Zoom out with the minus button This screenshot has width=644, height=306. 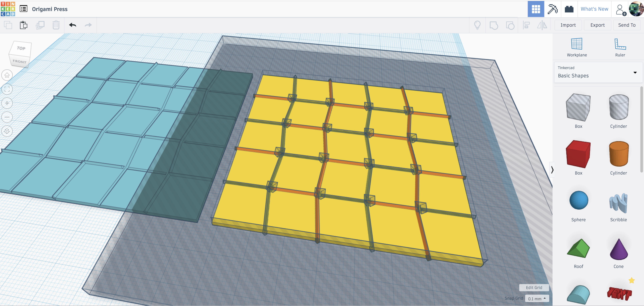pos(7,117)
